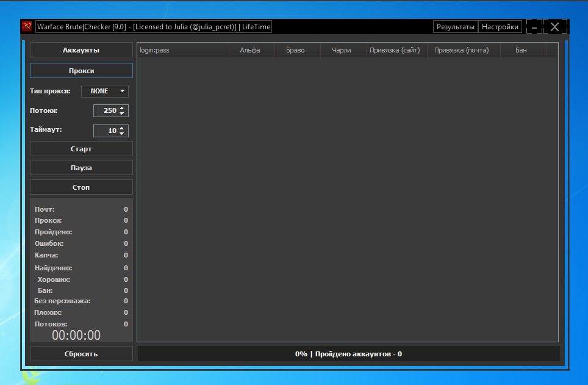Click inside the Потоки number field

(x=105, y=110)
